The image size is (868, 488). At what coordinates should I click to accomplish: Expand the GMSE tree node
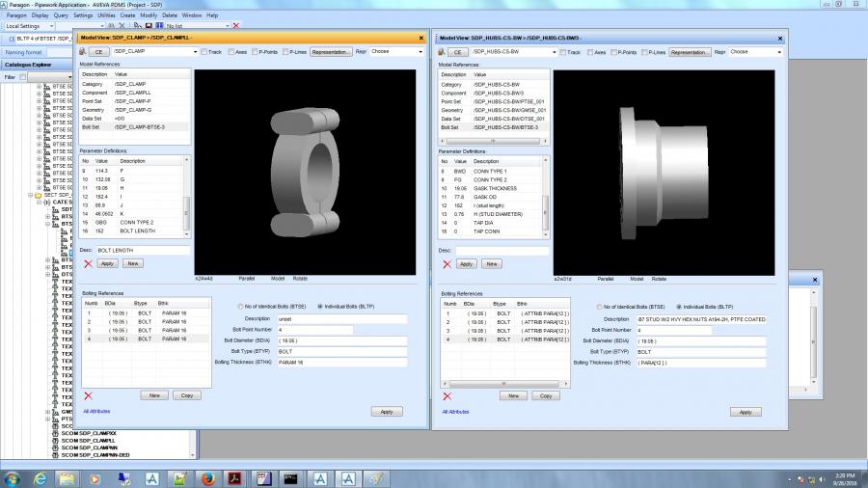(47, 412)
